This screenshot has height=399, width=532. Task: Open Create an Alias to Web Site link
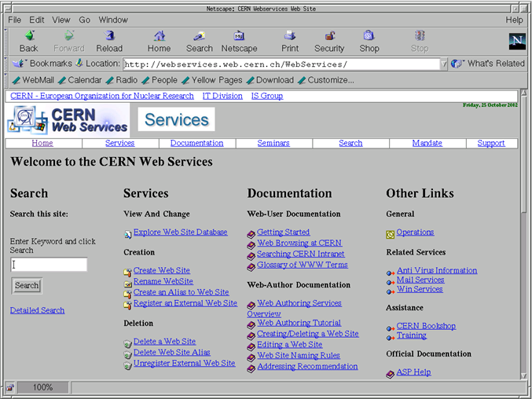click(x=182, y=292)
